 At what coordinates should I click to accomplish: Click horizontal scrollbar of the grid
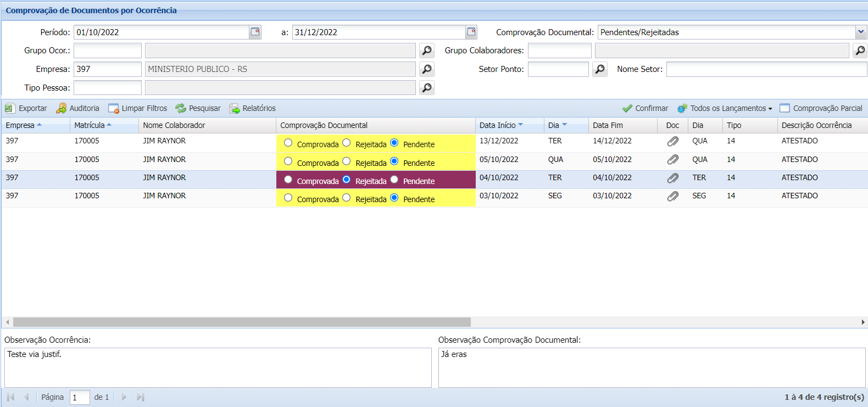(242, 322)
